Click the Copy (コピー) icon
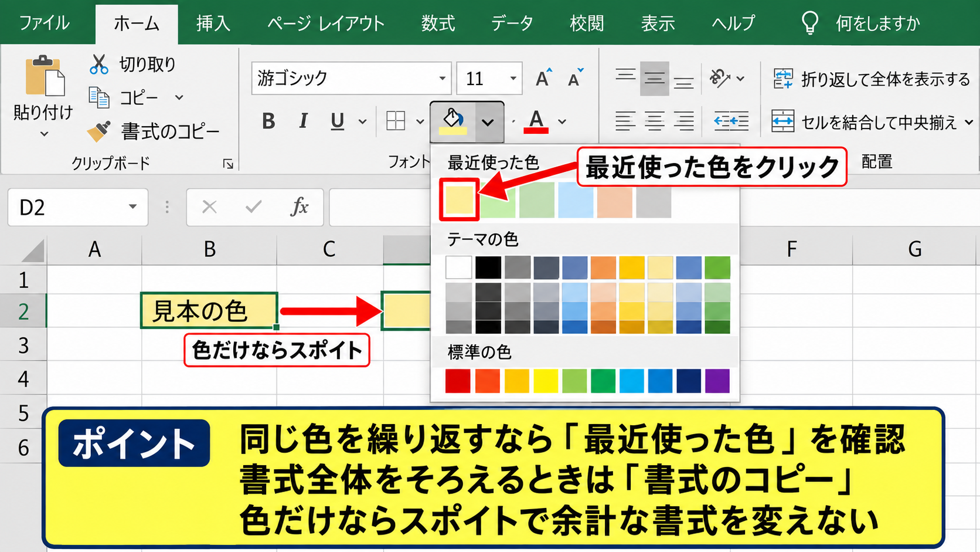Viewport: 980px width, 552px height. [99, 97]
